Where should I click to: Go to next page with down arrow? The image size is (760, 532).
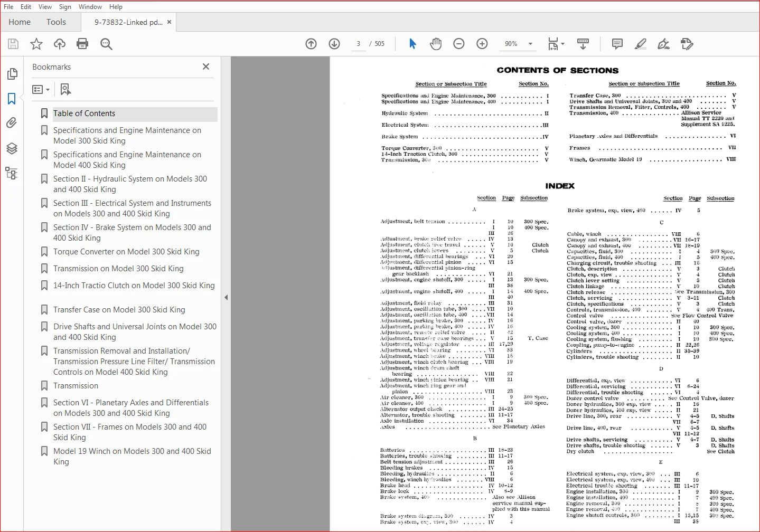[334, 44]
